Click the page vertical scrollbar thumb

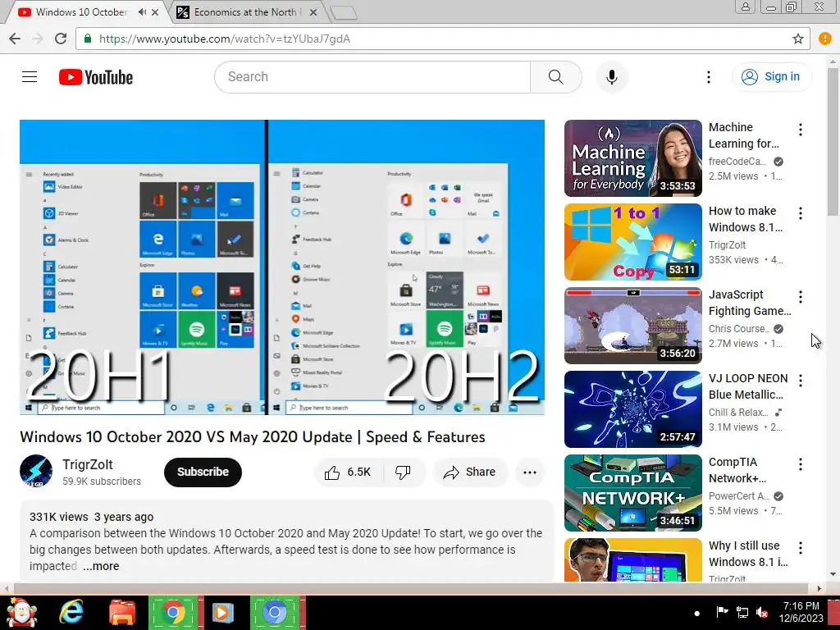coord(833,142)
